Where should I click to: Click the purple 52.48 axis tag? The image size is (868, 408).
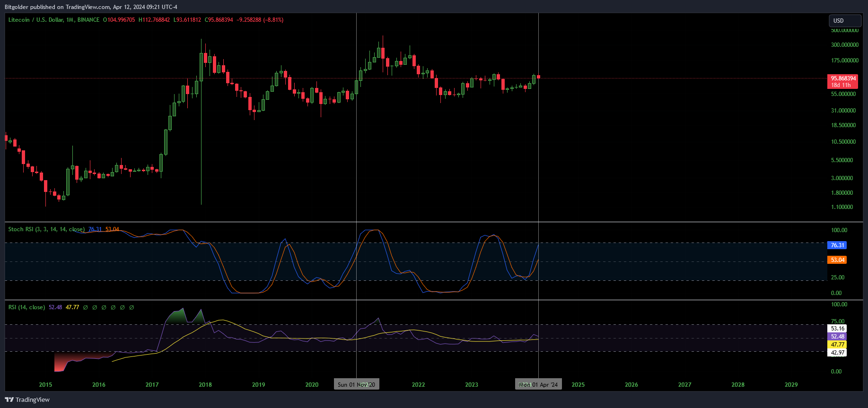(837, 337)
